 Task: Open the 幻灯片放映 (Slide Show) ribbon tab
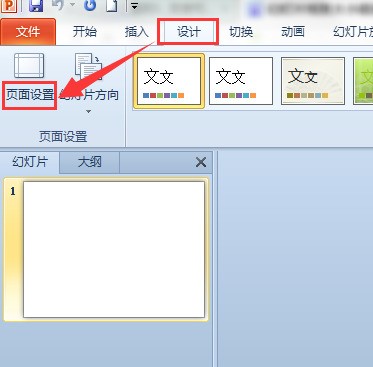353,32
